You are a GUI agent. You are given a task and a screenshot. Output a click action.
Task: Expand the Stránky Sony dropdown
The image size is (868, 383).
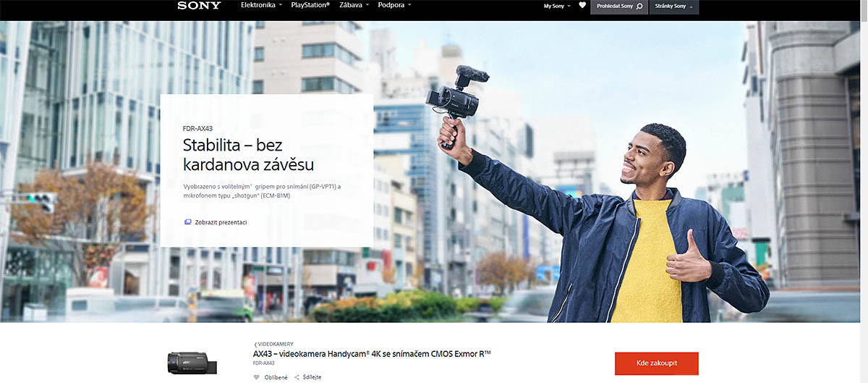tap(674, 7)
